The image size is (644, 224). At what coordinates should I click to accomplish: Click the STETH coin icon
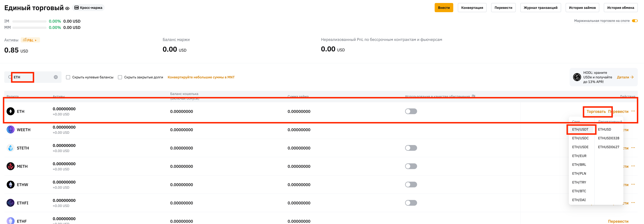10,148
